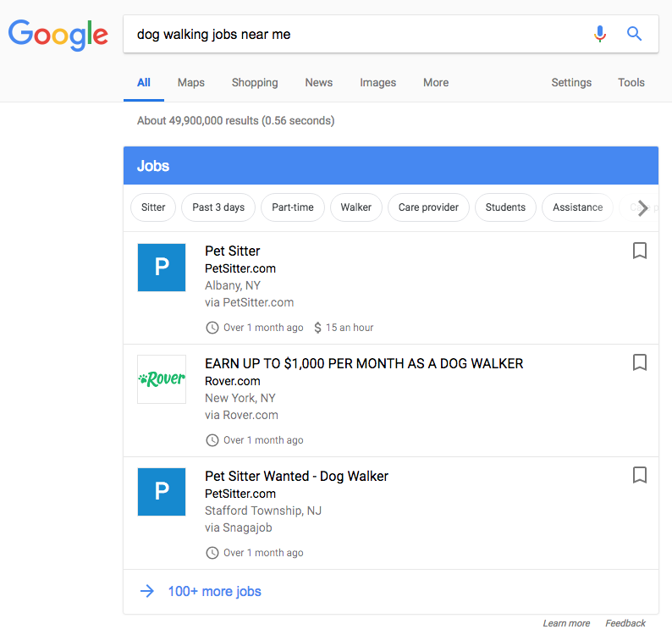The image size is (672, 635).
Task: Bookmark the Pet Sitter Albany job
Action: pos(640,251)
